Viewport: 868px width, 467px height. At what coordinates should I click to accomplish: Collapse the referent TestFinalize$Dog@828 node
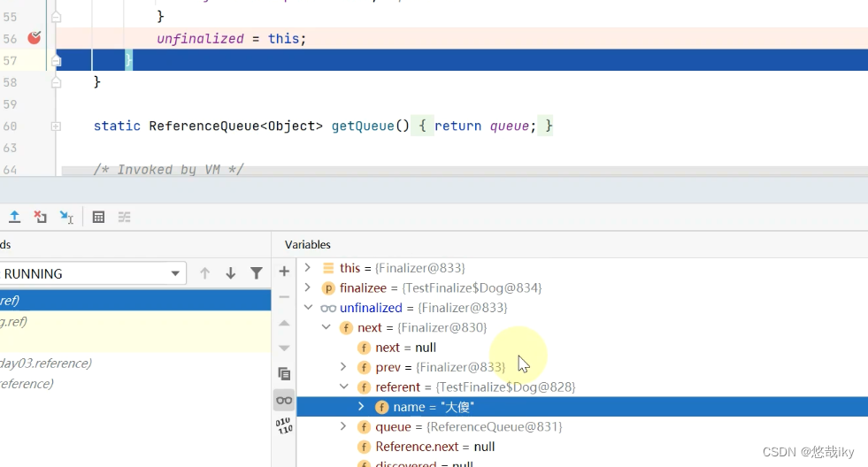344,387
